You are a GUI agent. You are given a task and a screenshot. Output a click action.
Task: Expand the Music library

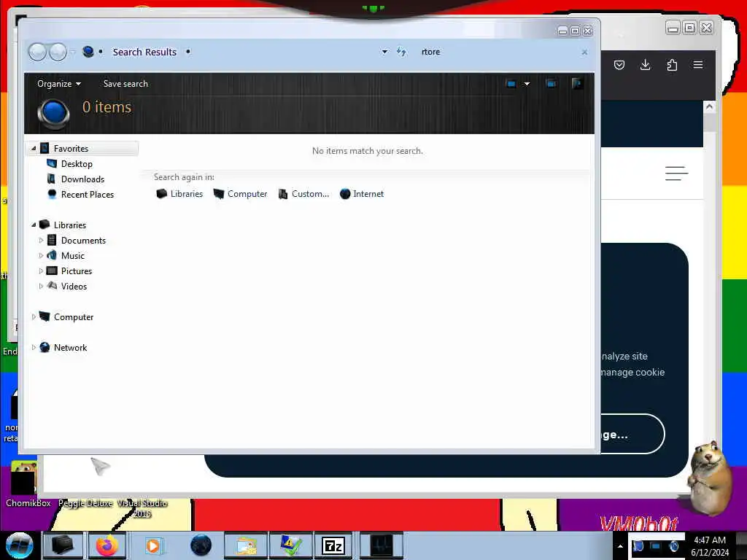[x=41, y=256]
